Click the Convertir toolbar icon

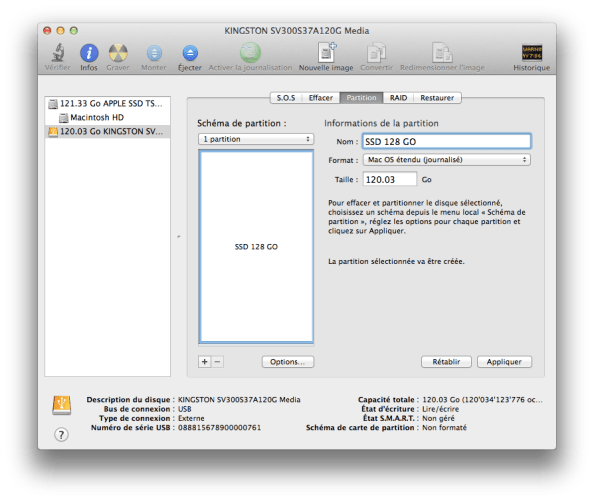point(376,52)
